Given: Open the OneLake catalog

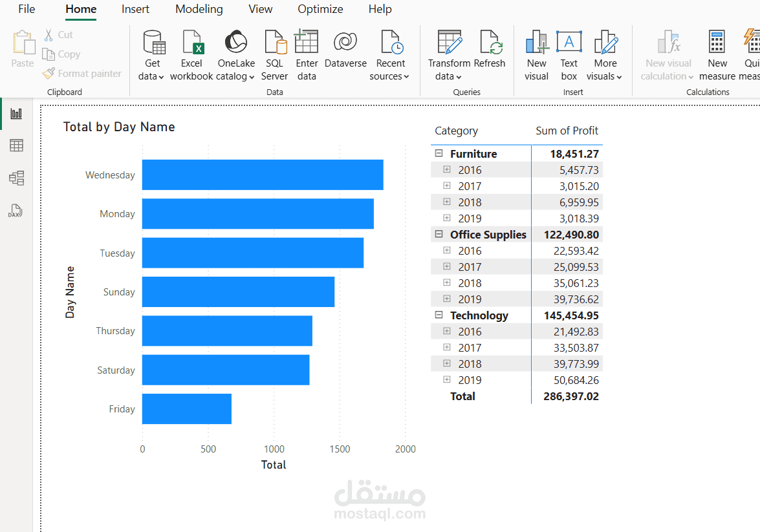Looking at the screenshot, I should click(235, 55).
